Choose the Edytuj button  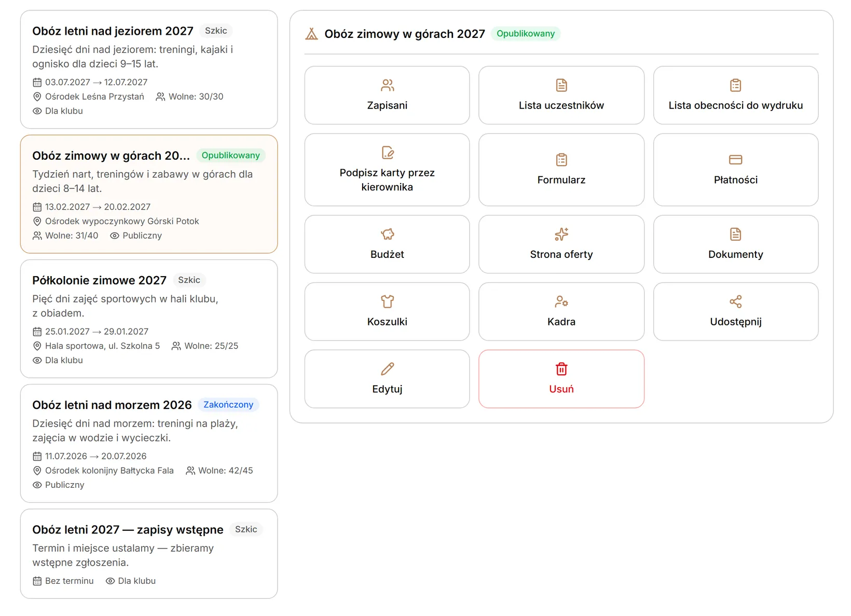pos(387,379)
